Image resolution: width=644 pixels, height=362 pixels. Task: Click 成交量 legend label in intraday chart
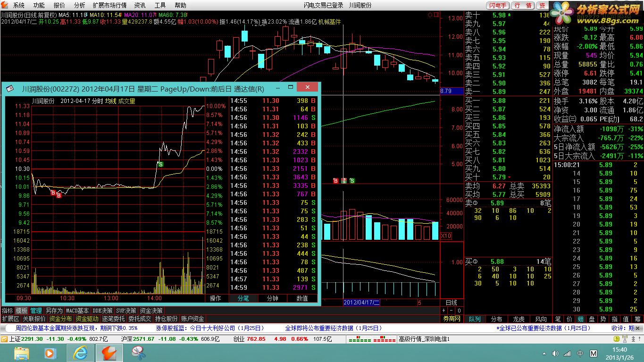(x=126, y=101)
